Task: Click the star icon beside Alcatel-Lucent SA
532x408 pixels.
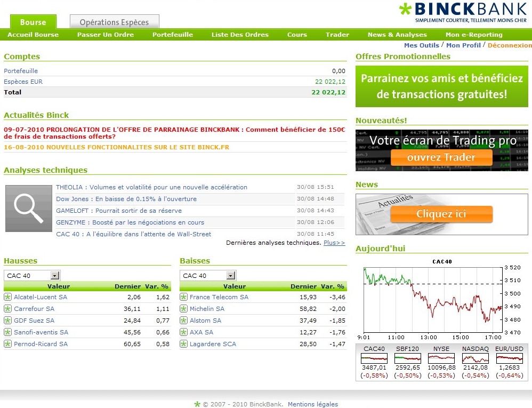Action: (7, 297)
